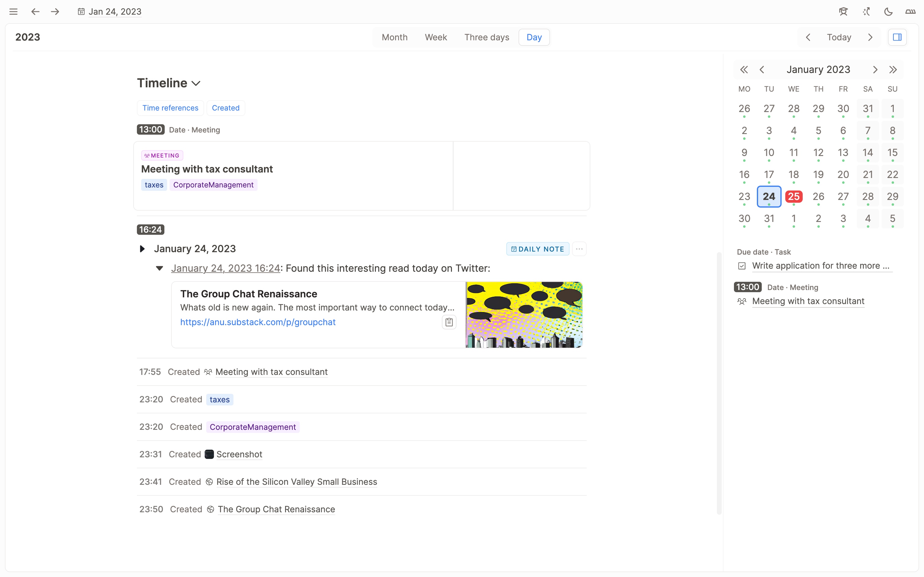This screenshot has height=577, width=924.
Task: Click the three-dots menu on Daily Note
Action: tap(579, 249)
